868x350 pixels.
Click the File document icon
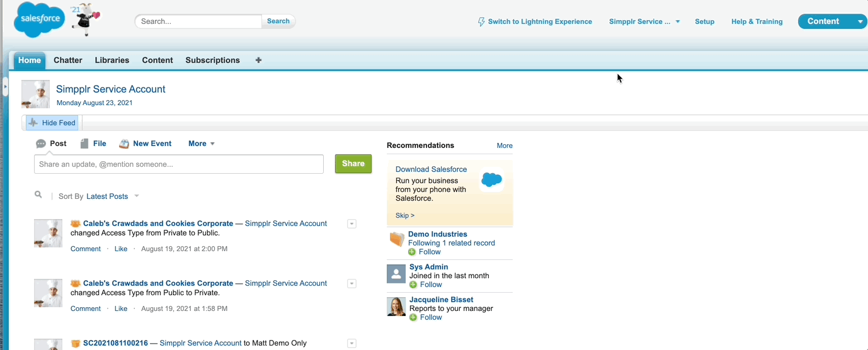tap(84, 144)
